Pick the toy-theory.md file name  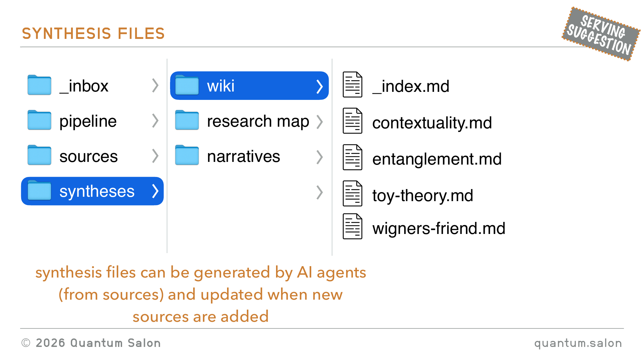423,195
